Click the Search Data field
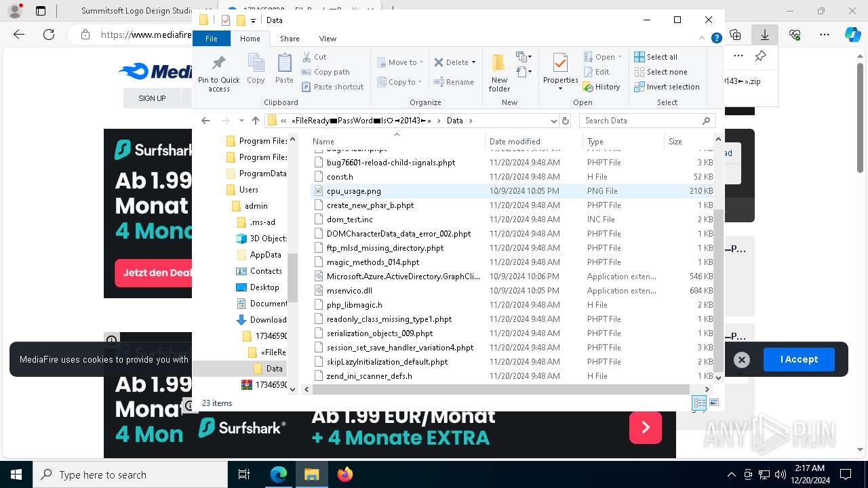868x488 pixels. point(647,121)
